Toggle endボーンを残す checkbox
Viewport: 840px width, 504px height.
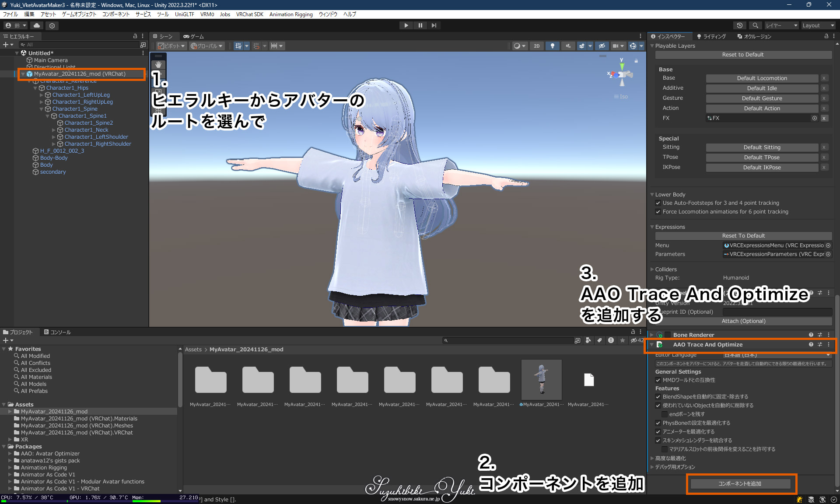665,414
